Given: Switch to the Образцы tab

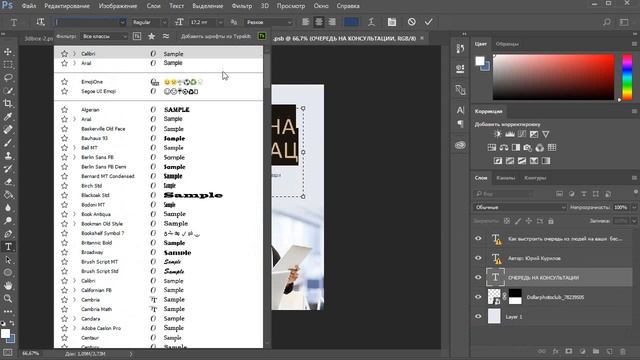Looking at the screenshot, I should pos(507,44).
